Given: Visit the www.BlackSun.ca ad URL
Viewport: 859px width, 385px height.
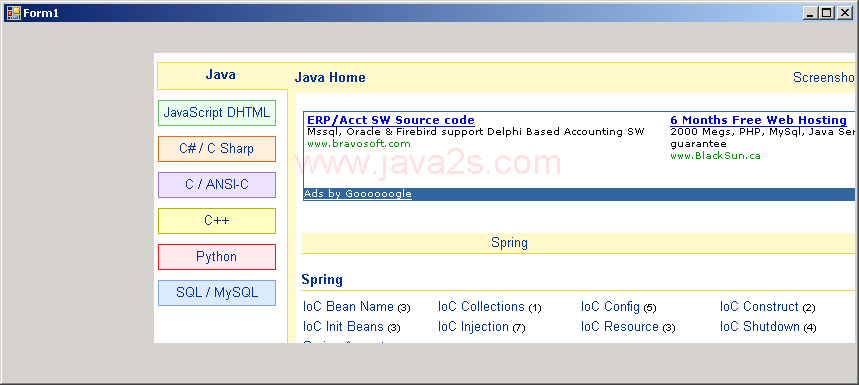Looking at the screenshot, I should click(x=715, y=156).
